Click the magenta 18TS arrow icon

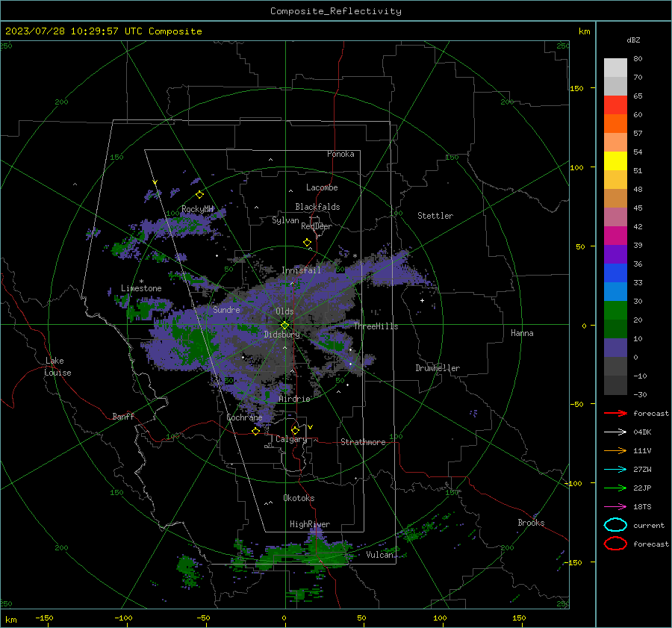click(615, 507)
